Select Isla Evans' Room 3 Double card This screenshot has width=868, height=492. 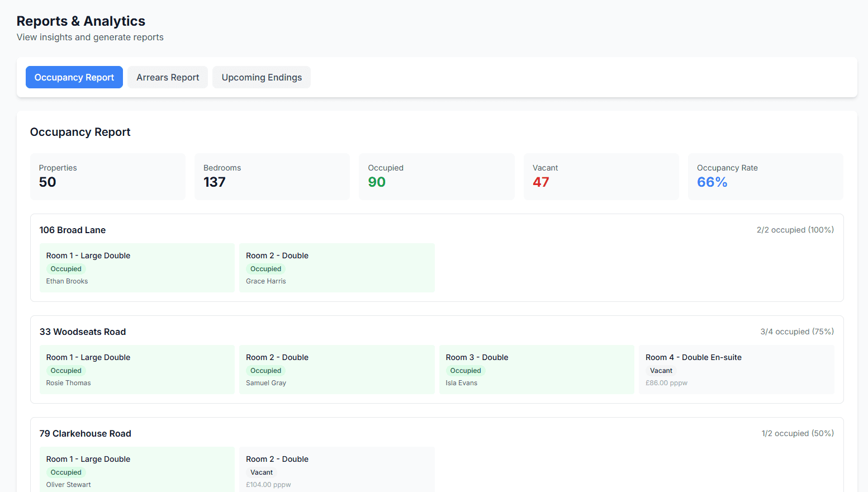point(537,370)
